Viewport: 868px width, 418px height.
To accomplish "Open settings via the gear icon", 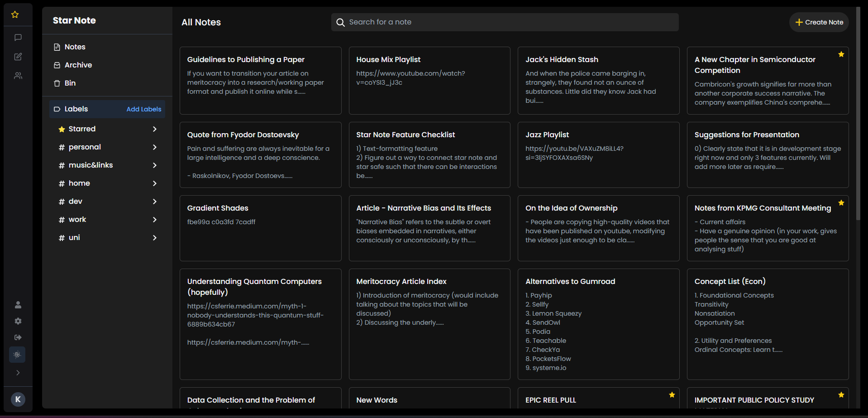I will click(18, 321).
